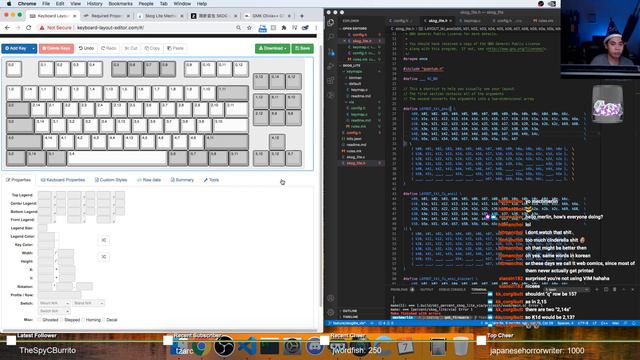The height and width of the screenshot is (360, 640).
Task: Toggle the Stepped checkbox
Action: 61,320
